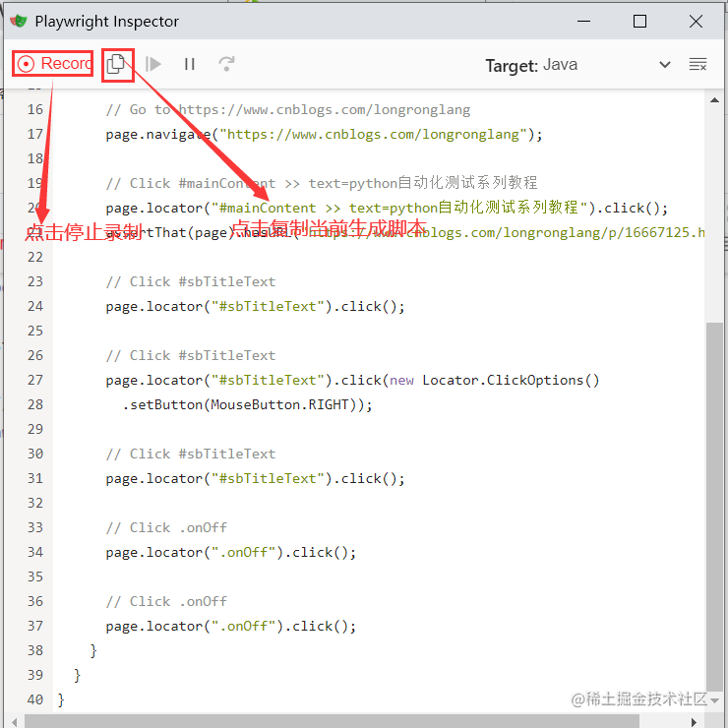Click line 37 .onOff click statement
Image resolution: width=728 pixels, height=728 pixels.
[x=231, y=626]
